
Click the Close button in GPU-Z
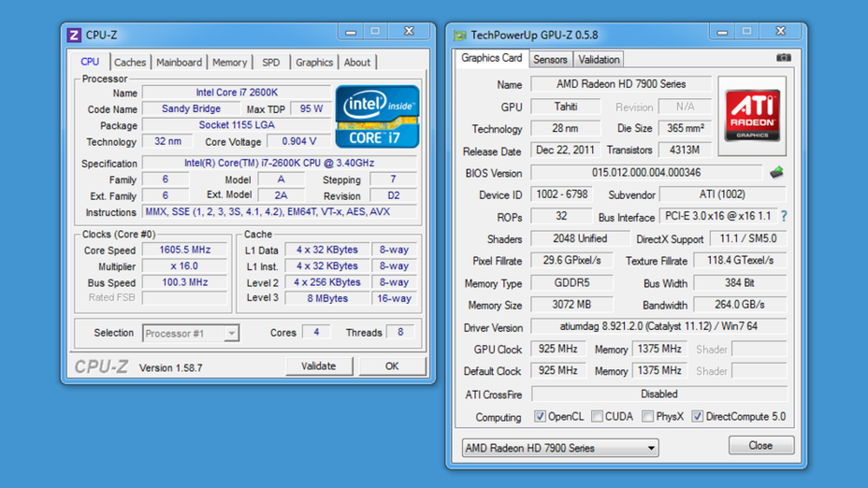[x=760, y=445]
